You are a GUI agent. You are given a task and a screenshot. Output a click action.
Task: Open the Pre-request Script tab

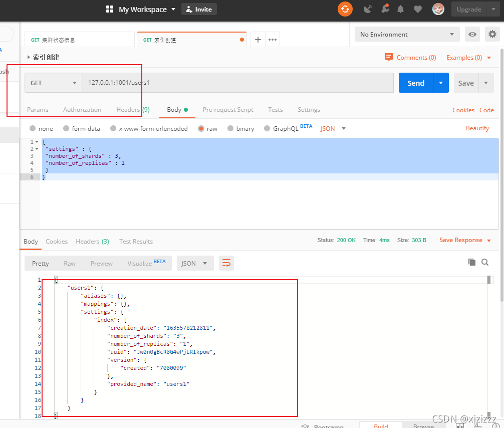tap(228, 110)
